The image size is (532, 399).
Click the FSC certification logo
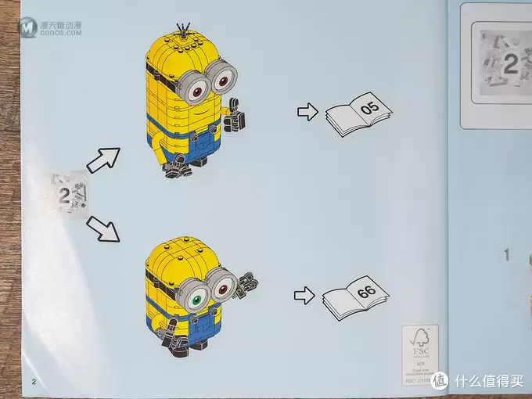tap(420, 355)
